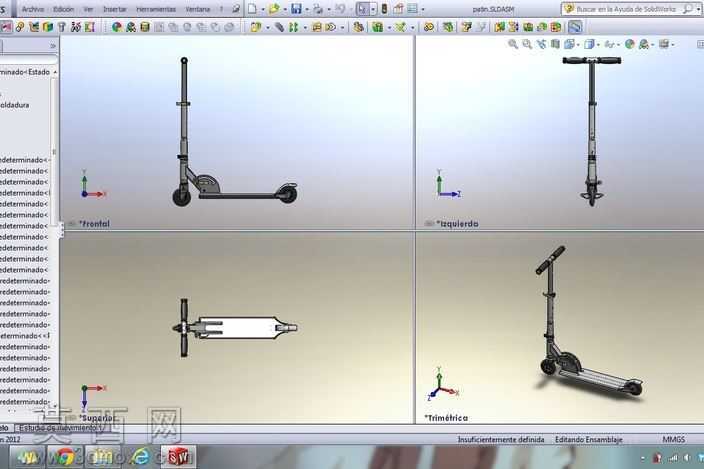The width and height of the screenshot is (704, 469).
Task: Click the Previous View icon
Action: tap(542, 44)
